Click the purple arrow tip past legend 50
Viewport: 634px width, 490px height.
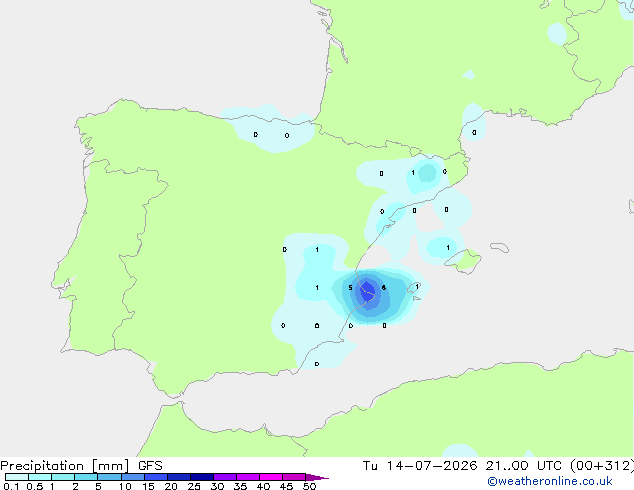click(317, 477)
